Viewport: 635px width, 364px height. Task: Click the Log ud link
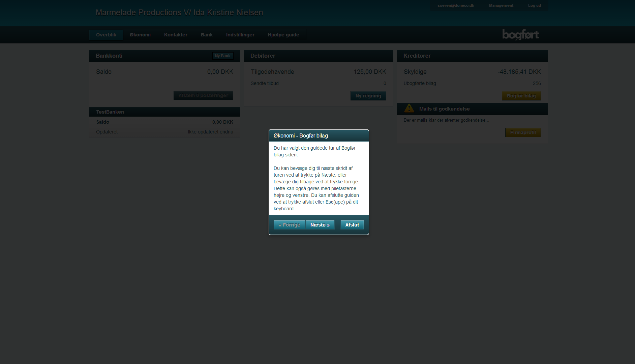[535, 5]
